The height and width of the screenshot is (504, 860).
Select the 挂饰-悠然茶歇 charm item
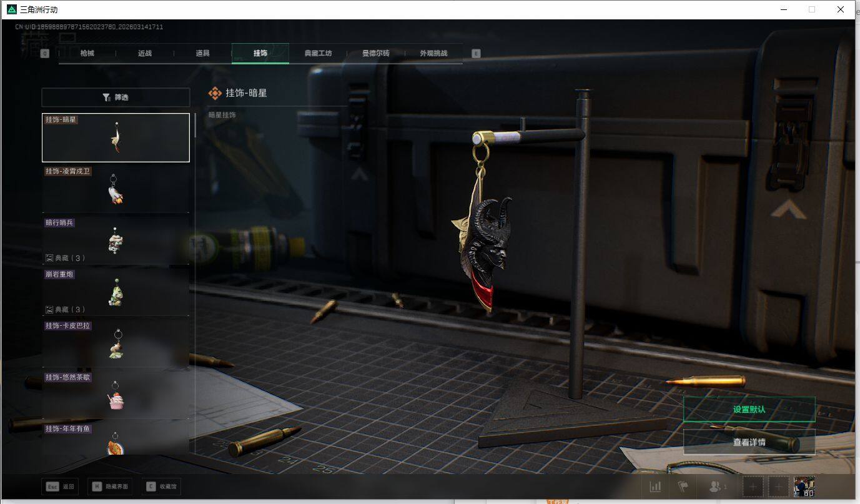click(x=116, y=394)
